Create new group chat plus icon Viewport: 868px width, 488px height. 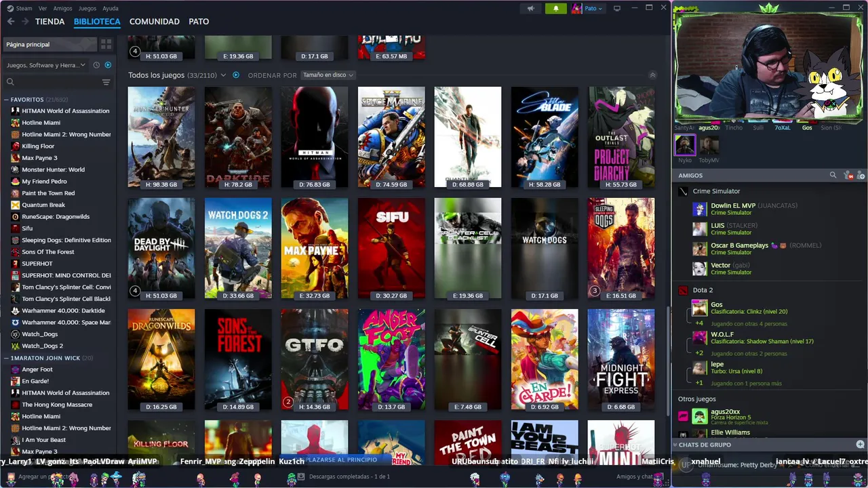(860, 445)
